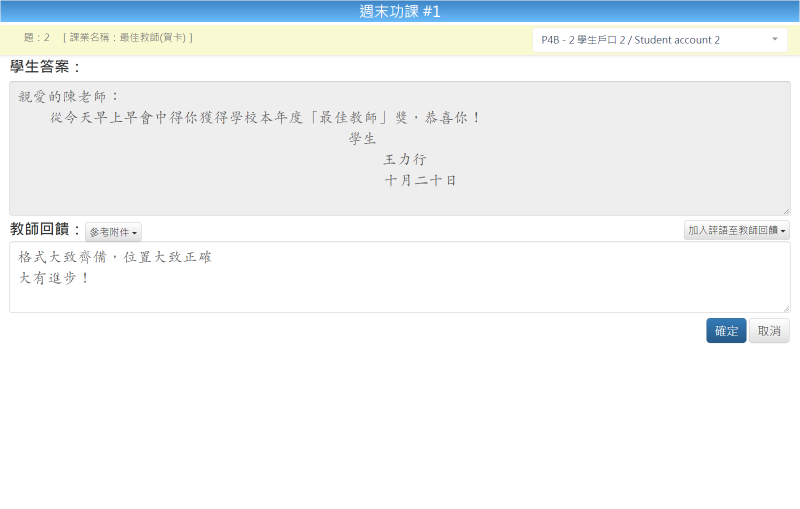Open the Student account 2 selector dropdown
Image resolution: width=800 pixels, height=509 pixels.
coord(659,40)
